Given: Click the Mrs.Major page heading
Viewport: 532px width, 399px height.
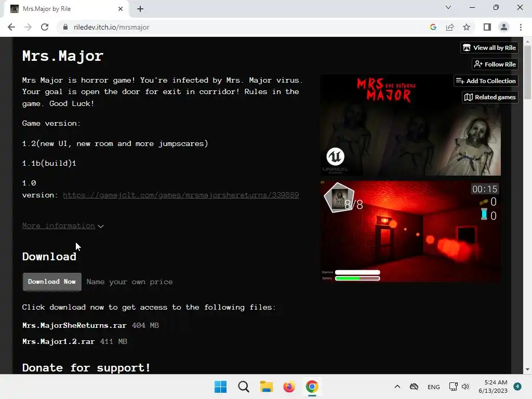Looking at the screenshot, I should pyautogui.click(x=63, y=56).
